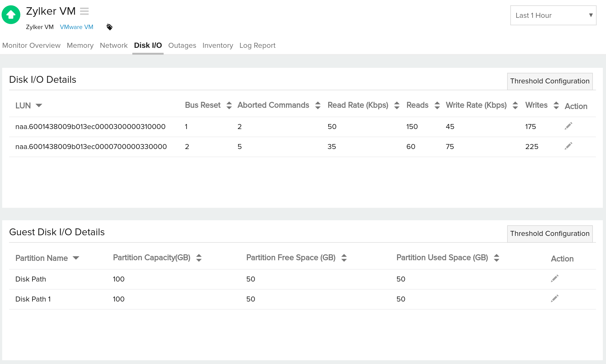
Task: Open the hamburger menu beside Zylker VM
Action: tap(84, 12)
